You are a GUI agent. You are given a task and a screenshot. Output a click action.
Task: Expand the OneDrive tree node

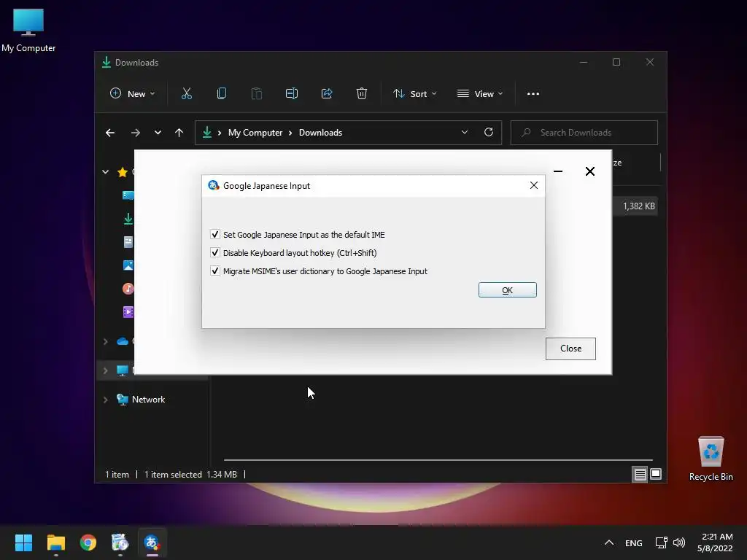105,341
